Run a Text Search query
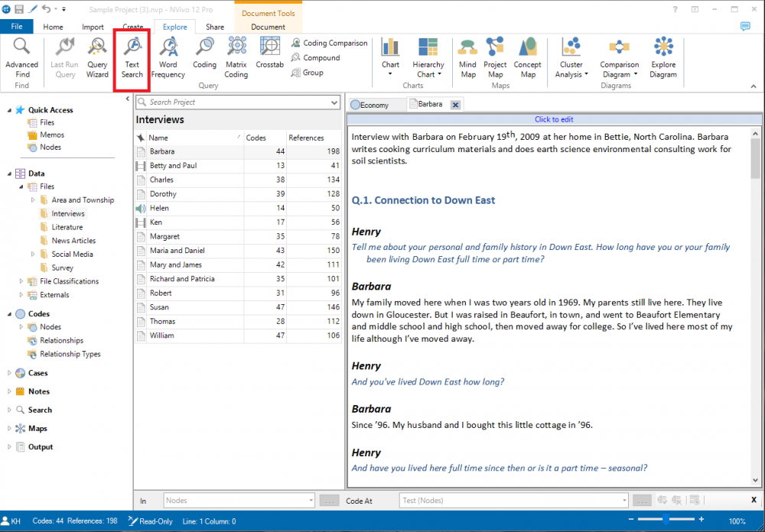This screenshot has width=765, height=532. pos(132,59)
